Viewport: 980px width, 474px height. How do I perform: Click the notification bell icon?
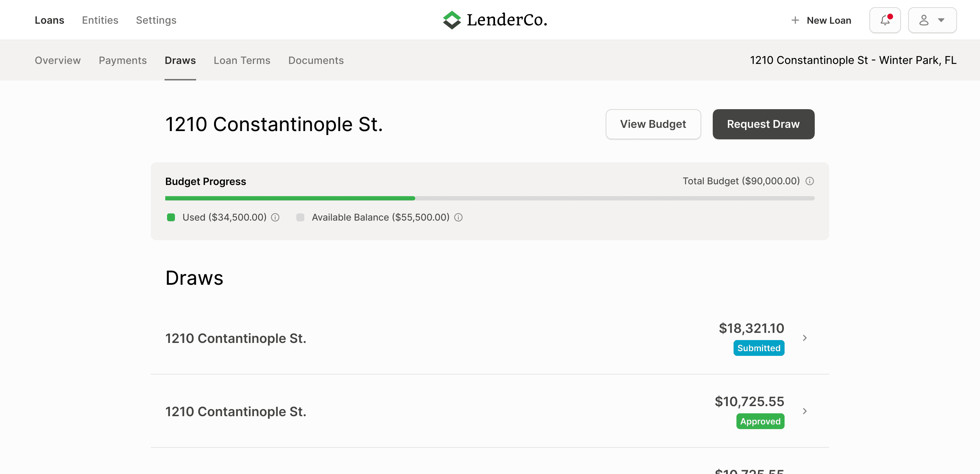click(x=884, y=20)
